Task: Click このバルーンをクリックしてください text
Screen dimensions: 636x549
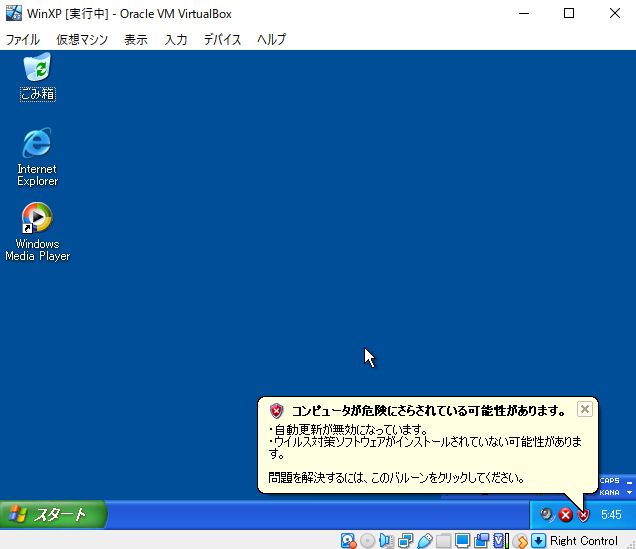Action: [x=447, y=478]
